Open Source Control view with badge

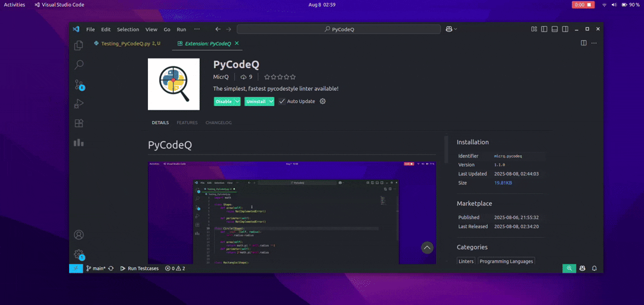pyautogui.click(x=79, y=85)
